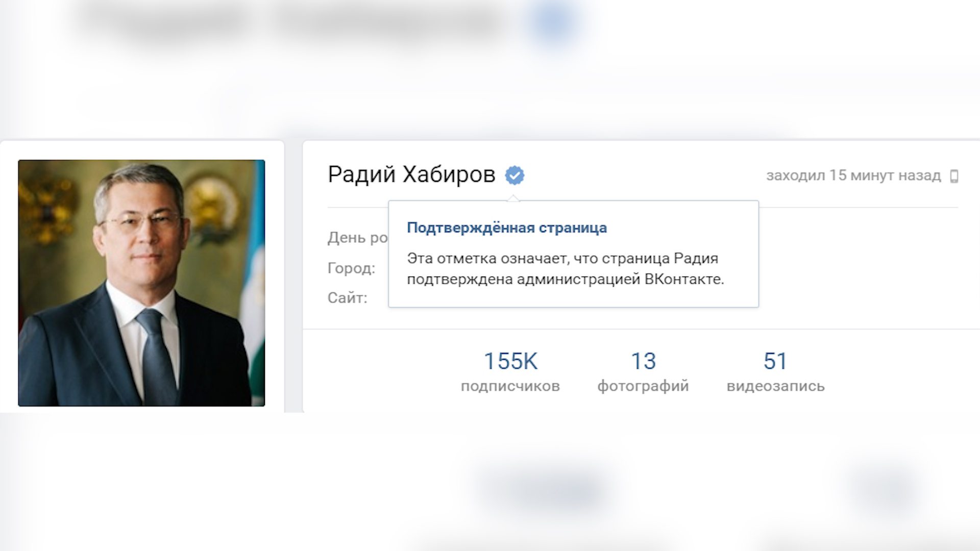Click the blue verified checkmark badge
Viewport: 980px width, 551px height.
click(514, 176)
